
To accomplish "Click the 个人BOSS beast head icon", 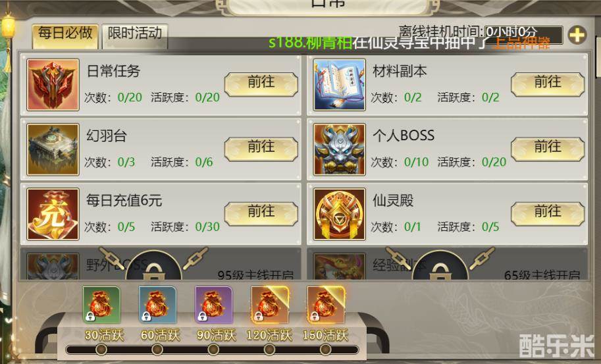I will tap(339, 149).
